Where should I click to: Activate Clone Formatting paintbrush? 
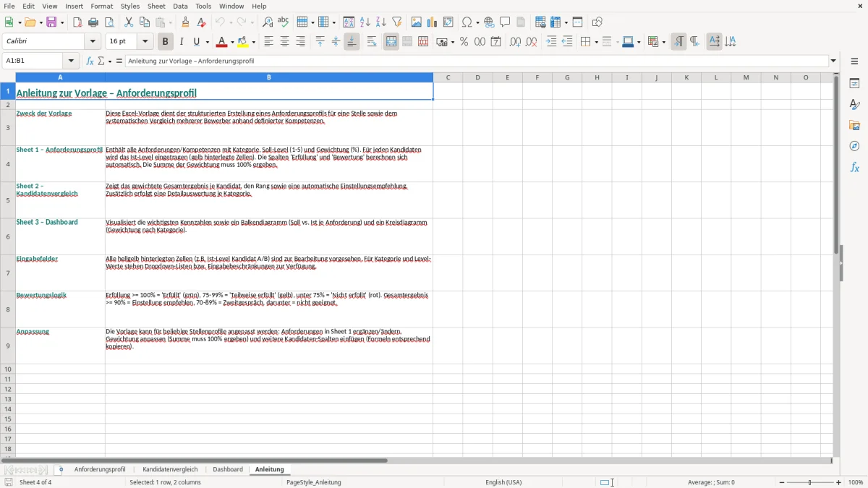(185, 22)
